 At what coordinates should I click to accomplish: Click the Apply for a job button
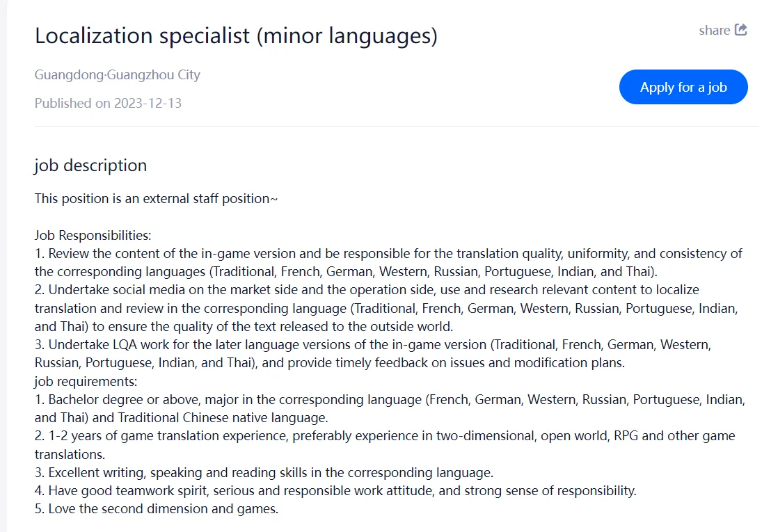click(683, 87)
